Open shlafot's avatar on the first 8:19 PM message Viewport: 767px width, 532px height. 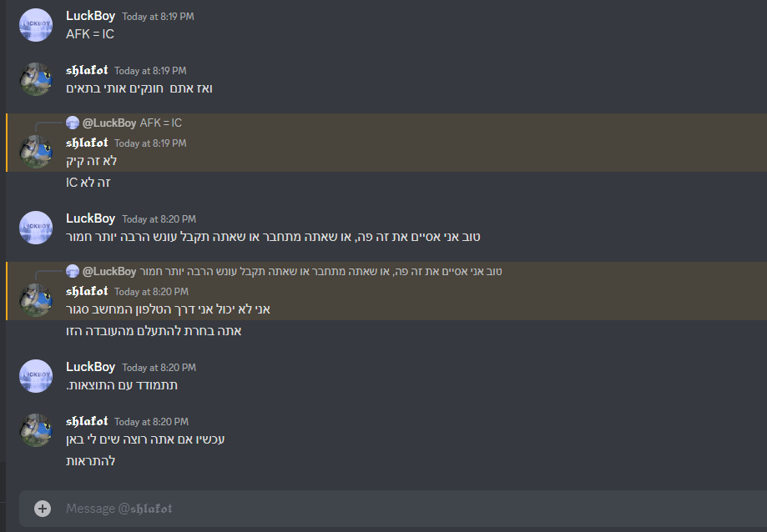[36, 79]
